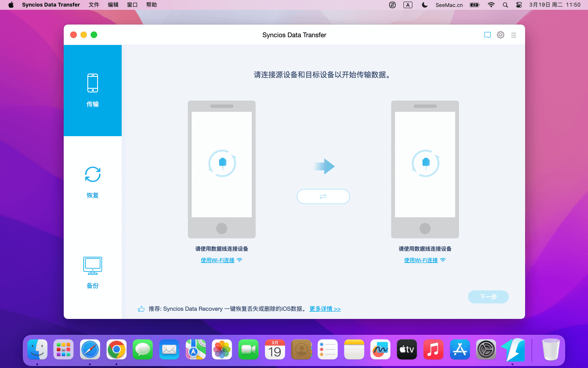The width and height of the screenshot is (588, 368).
Task: Select the 传输 (Transfer) sidebar tab
Action: tap(93, 90)
